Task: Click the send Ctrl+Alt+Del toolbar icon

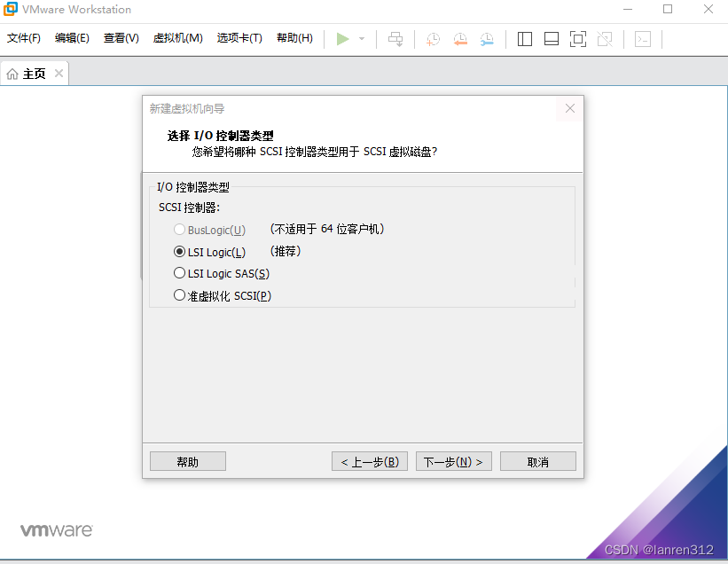Action: pos(395,39)
